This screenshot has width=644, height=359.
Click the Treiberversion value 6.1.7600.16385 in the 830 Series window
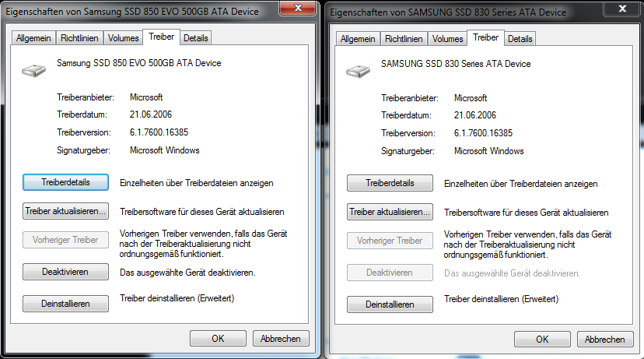point(484,133)
